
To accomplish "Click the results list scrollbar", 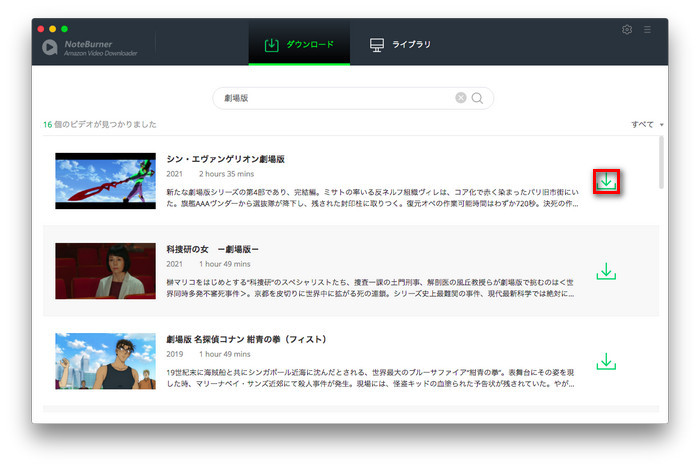I will 661,162.
